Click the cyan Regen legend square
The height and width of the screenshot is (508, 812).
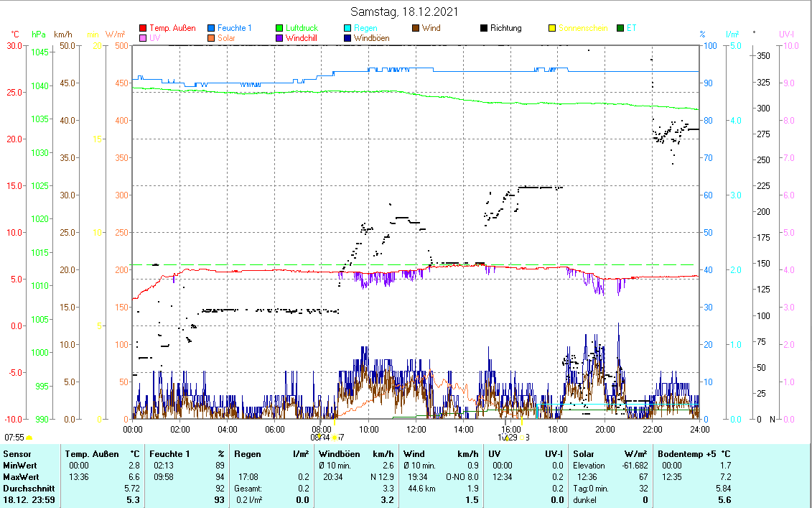[348, 29]
